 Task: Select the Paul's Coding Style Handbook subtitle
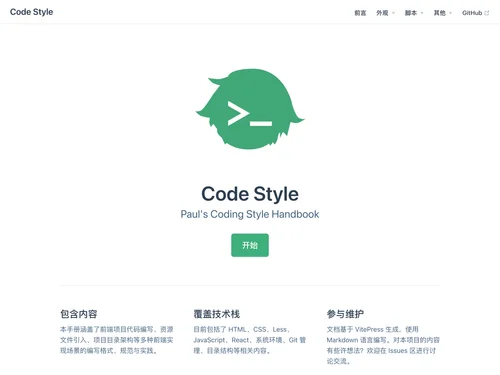(x=250, y=214)
